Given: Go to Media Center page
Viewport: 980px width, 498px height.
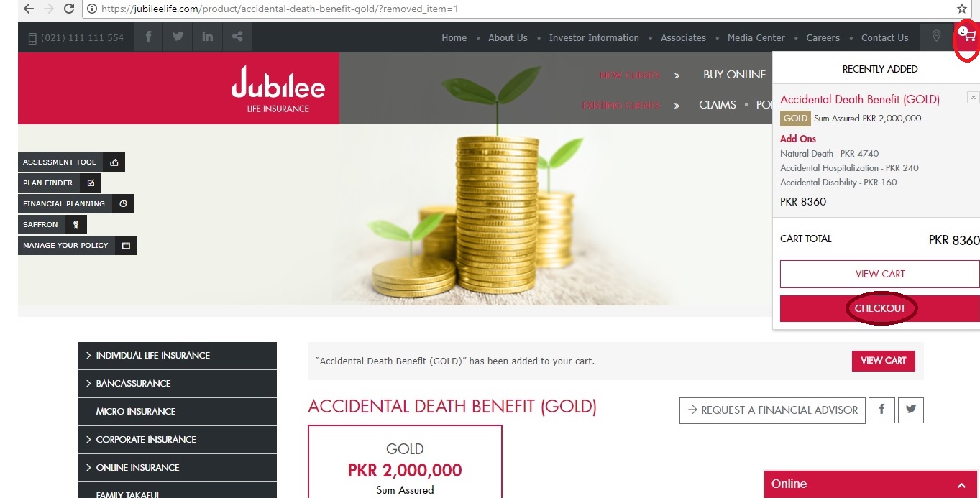Looking at the screenshot, I should pos(756,38).
